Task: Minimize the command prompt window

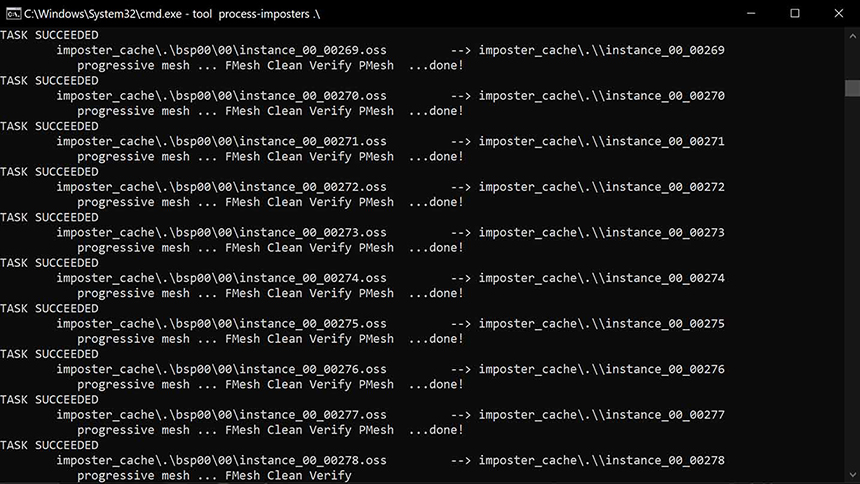Action: click(751, 13)
